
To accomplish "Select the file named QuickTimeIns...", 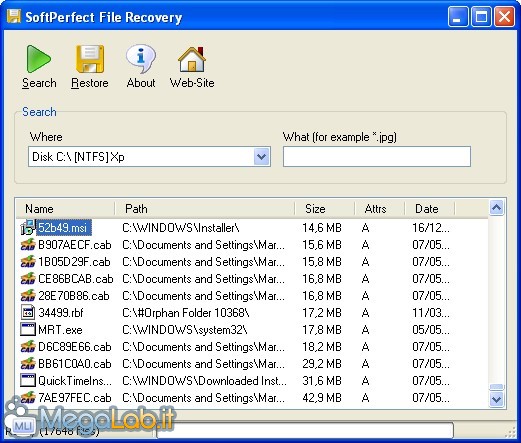I will [x=75, y=381].
